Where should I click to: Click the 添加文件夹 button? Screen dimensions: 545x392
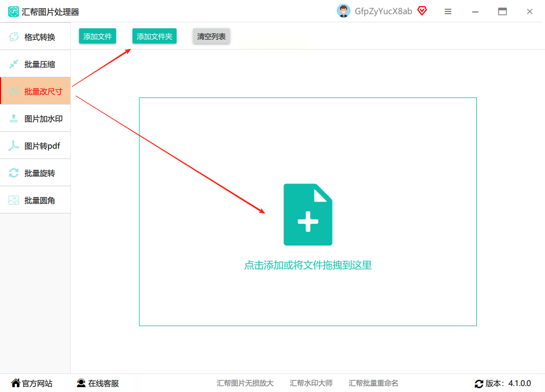pyautogui.click(x=154, y=36)
